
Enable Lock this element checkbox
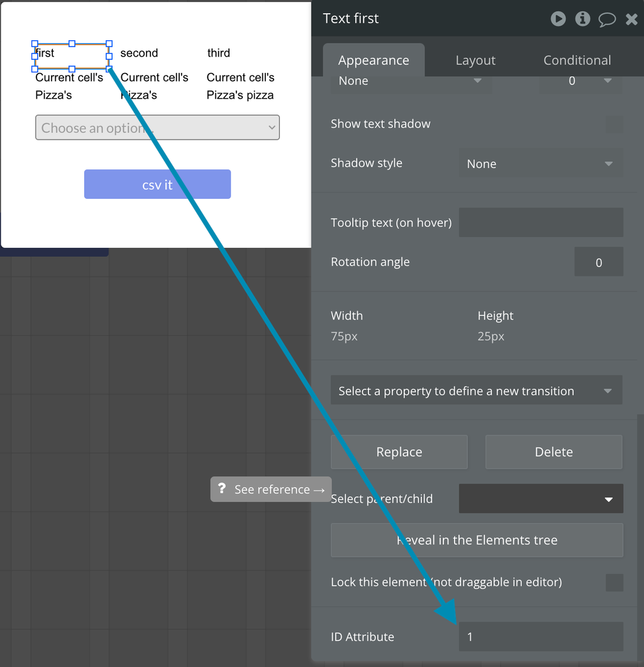click(614, 582)
